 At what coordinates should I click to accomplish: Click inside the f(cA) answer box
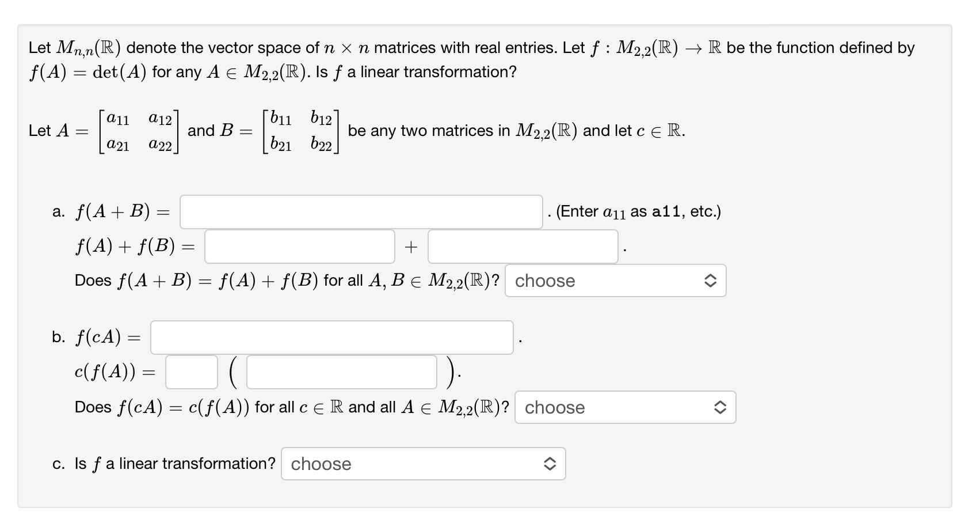coord(333,338)
